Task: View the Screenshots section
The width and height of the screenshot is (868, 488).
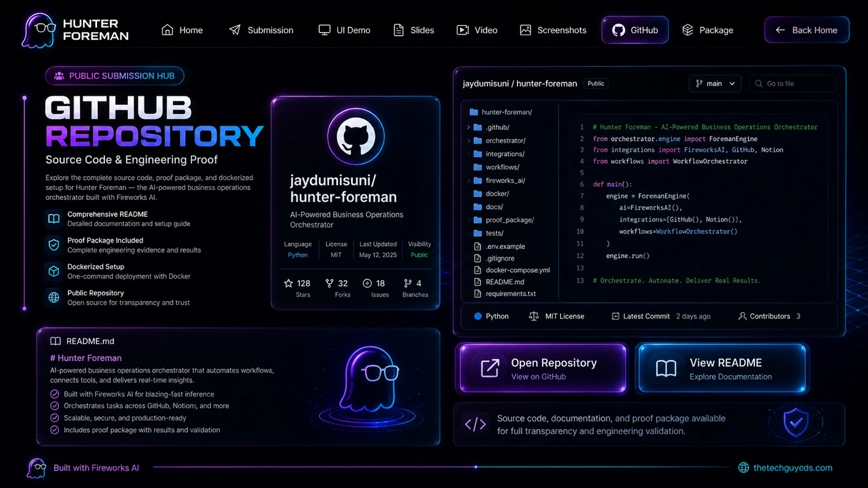Action: [553, 30]
